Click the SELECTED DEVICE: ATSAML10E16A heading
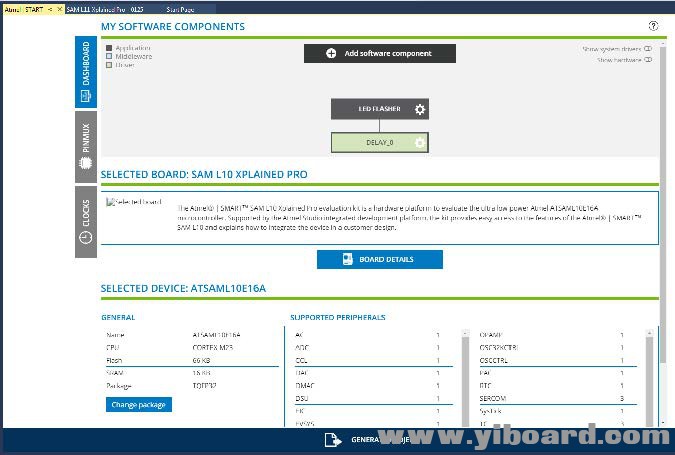Screen dimensions: 675x455 183,288
